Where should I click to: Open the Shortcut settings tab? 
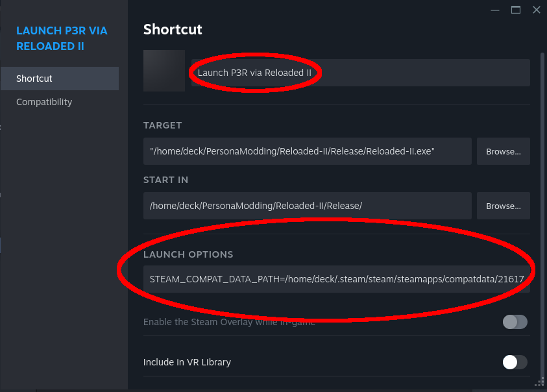(x=60, y=79)
